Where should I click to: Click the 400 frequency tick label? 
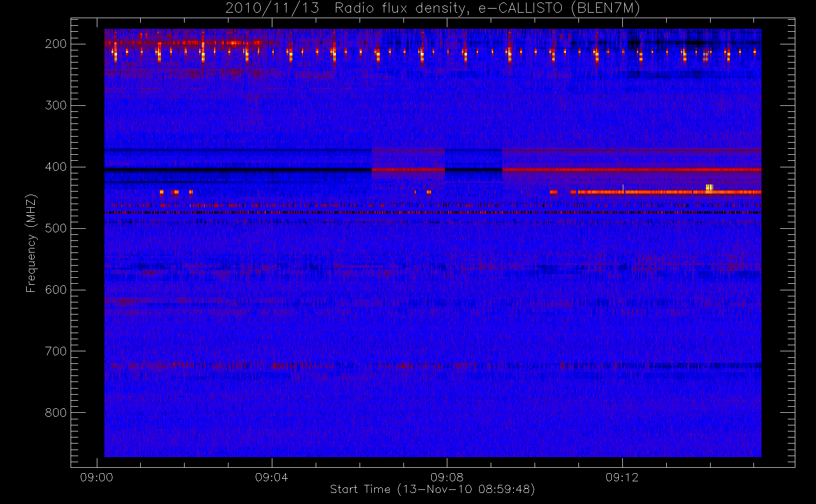click(x=56, y=167)
